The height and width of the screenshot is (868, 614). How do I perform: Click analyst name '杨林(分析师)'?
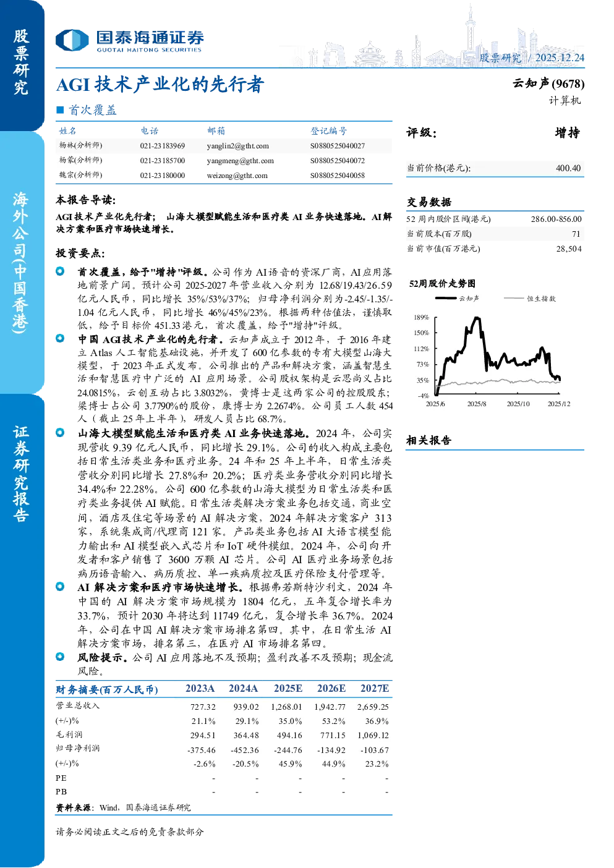click(80, 145)
